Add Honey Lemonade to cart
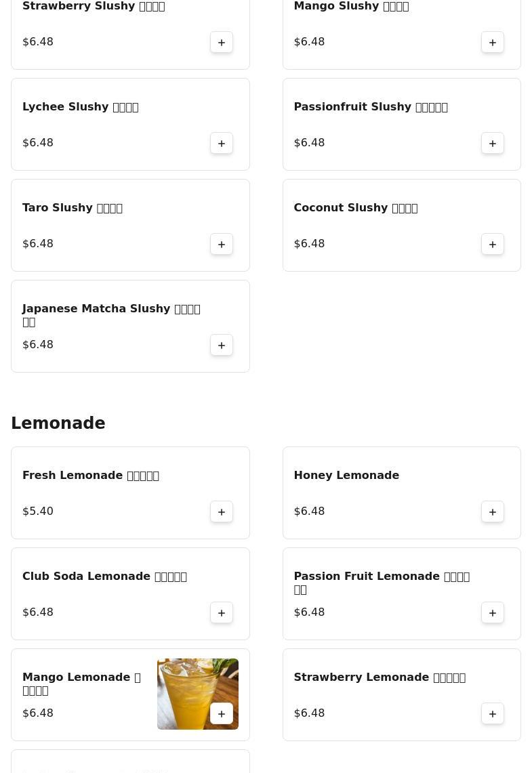This screenshot has width=532, height=773. (493, 511)
